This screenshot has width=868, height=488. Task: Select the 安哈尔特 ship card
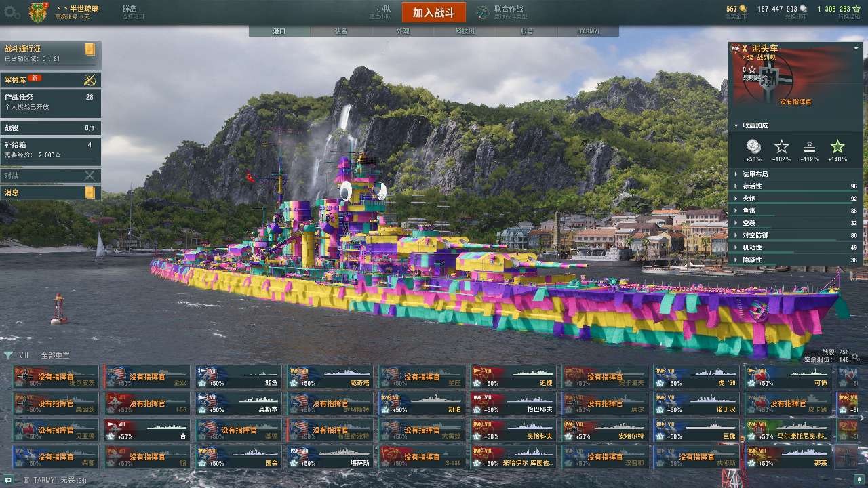pos(605,430)
